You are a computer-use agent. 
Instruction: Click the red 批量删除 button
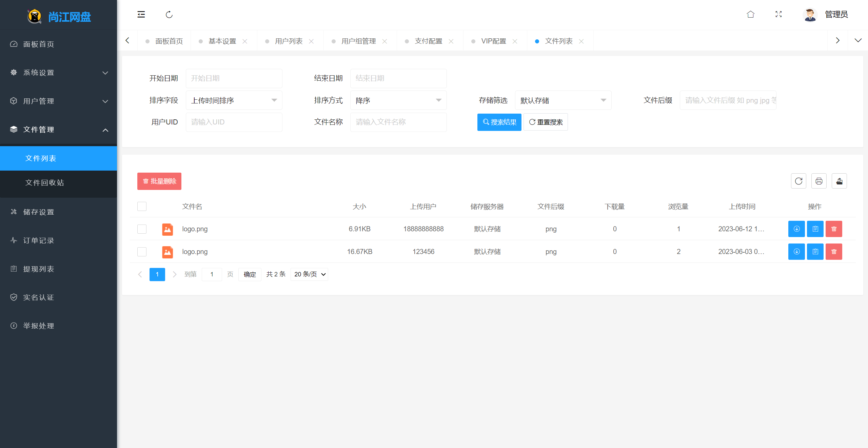pos(159,181)
